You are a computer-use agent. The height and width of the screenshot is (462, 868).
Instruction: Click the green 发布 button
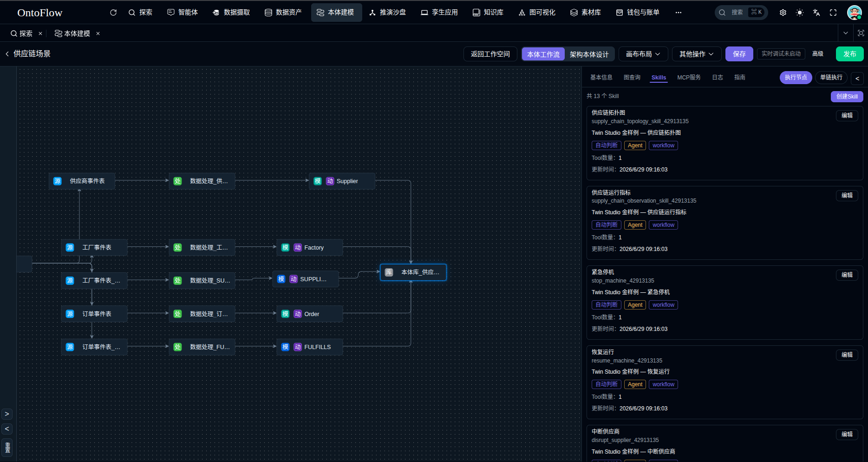[850, 54]
